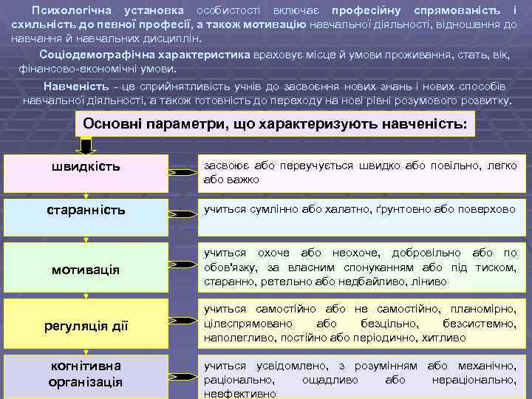Click the black down arrow under the heading box
This screenshot has width=532, height=399.
[x=86, y=146]
